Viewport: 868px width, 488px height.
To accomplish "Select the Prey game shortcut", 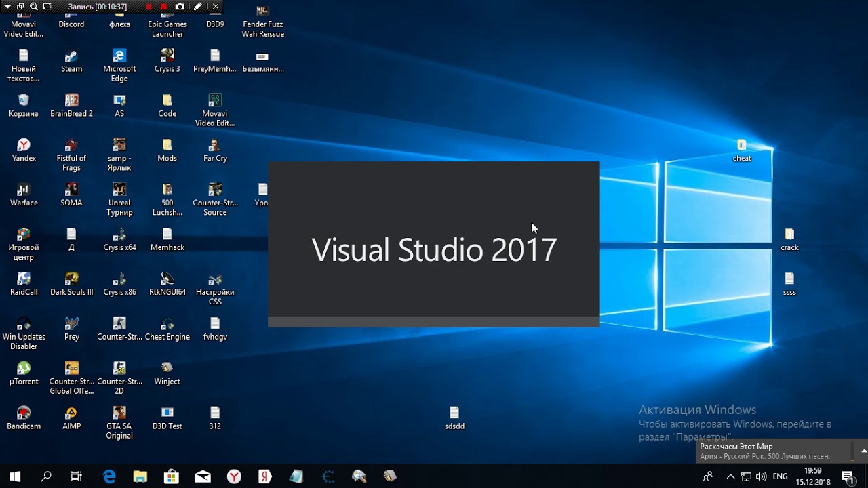I will click(71, 329).
